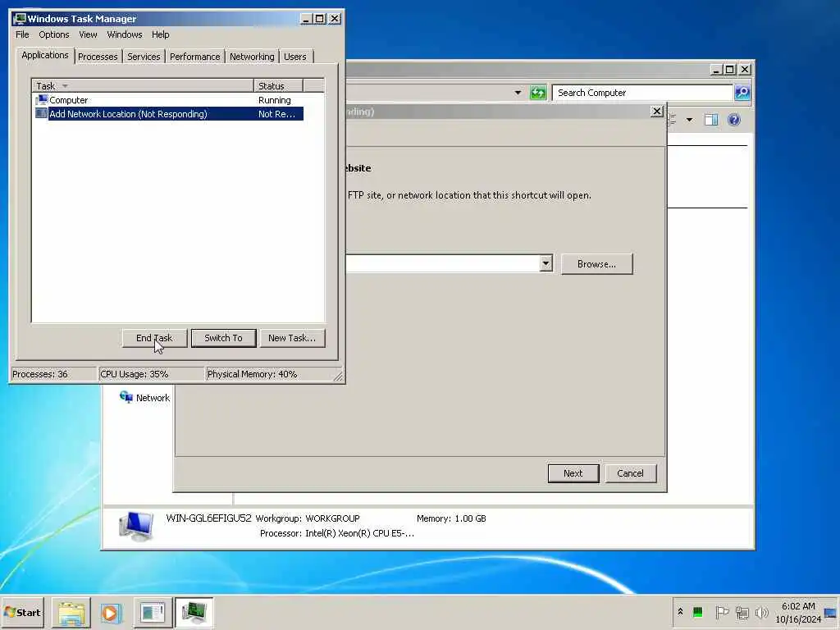This screenshot has width=840, height=630.
Task: Click the WIN-GGL6EFIGU52 computer name text
Action: point(208,518)
